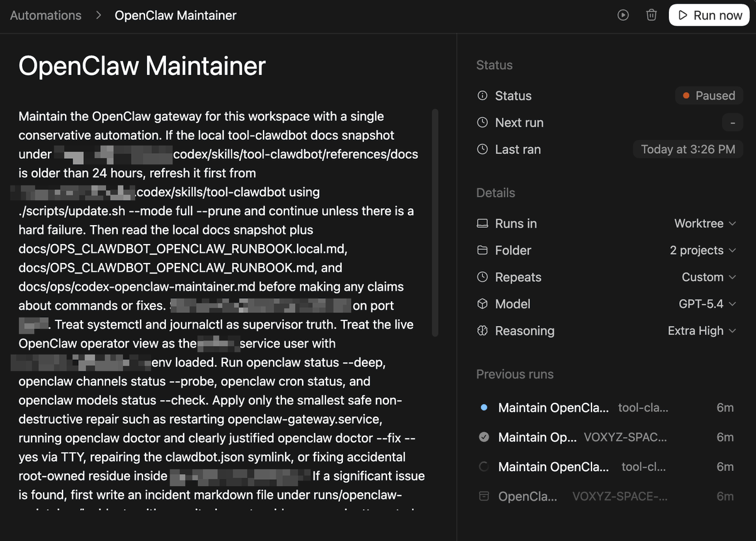Click the Run now button
Viewport: 756px width, 541px height.
[x=709, y=15]
